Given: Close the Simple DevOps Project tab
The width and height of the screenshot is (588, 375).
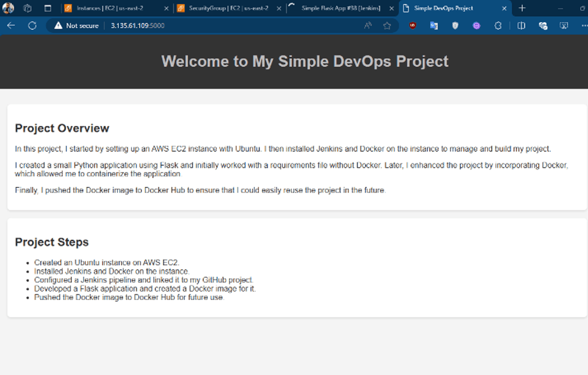Looking at the screenshot, I should (x=504, y=8).
